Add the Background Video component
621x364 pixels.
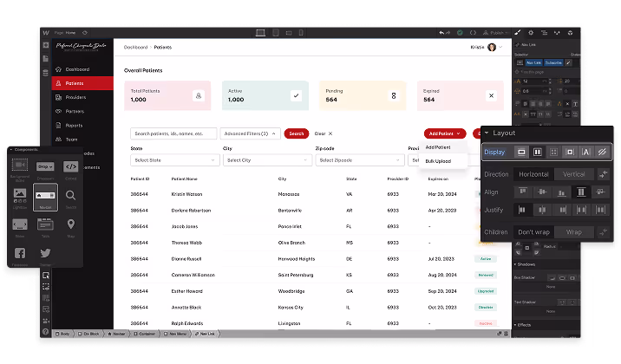pos(20,168)
